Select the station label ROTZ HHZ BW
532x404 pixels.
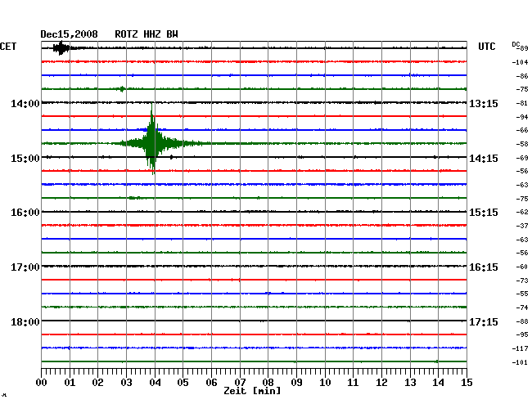click(x=147, y=34)
